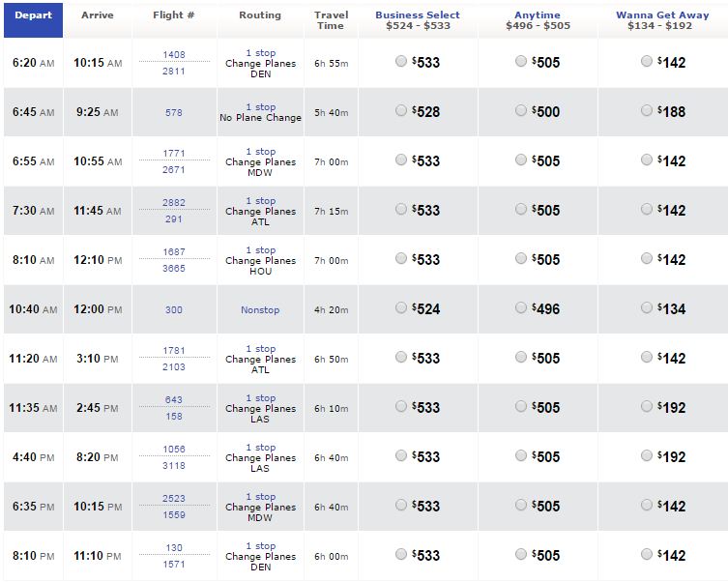Click the Arrive column header

point(98,15)
